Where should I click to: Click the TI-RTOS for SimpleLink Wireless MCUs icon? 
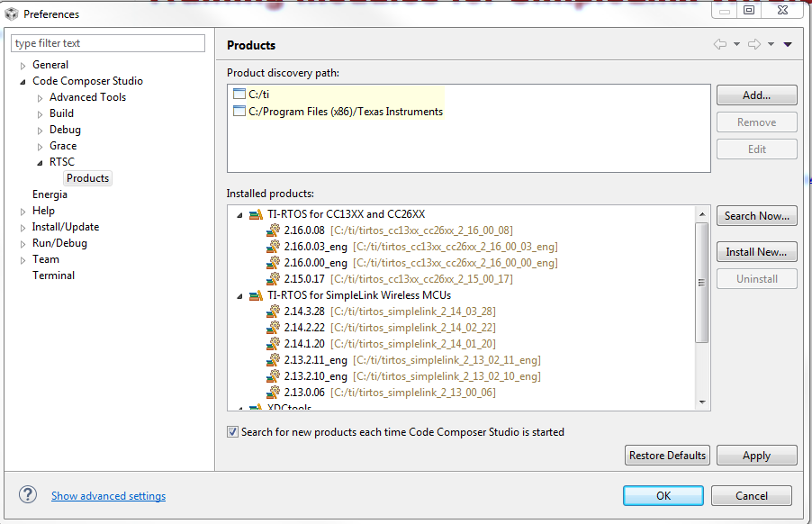256,295
